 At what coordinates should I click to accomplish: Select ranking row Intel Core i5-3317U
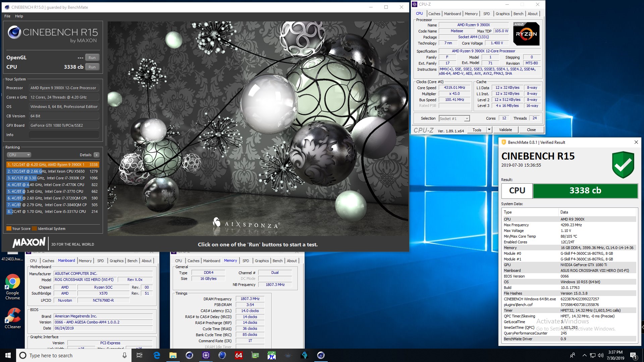point(53,212)
